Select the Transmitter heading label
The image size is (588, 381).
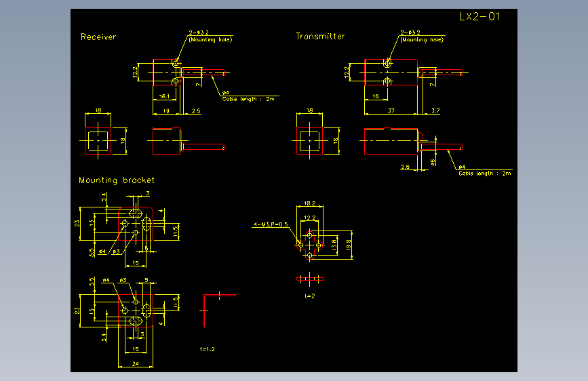pos(320,36)
